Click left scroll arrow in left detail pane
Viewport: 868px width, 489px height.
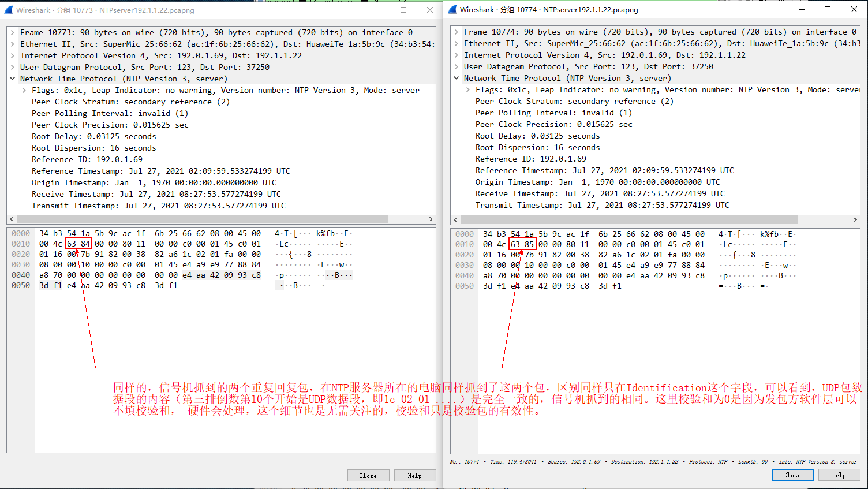point(12,219)
